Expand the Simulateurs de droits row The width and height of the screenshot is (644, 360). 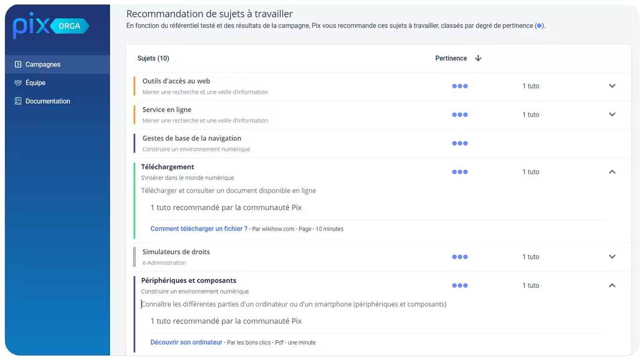tap(612, 257)
